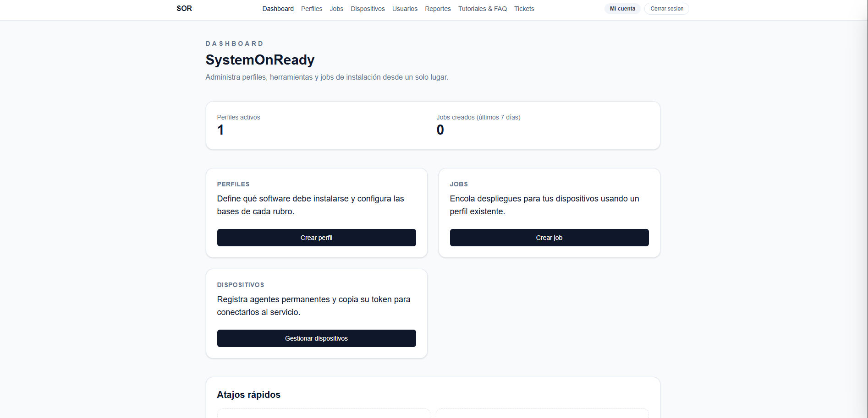Click the SystemOnReady page heading
Image resolution: width=868 pixels, height=418 pixels.
point(260,60)
